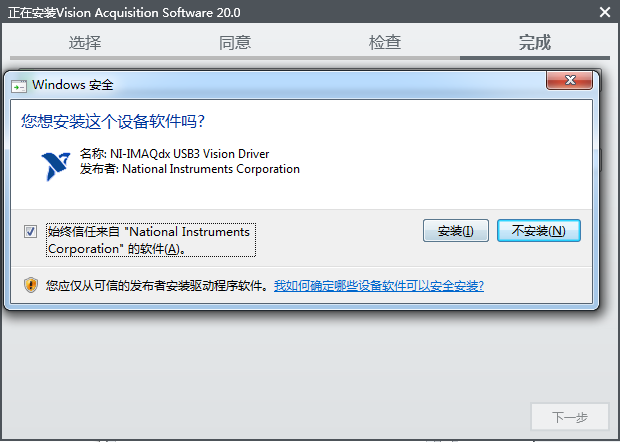Select the 同意 step tab
The width and height of the screenshot is (620, 442).
tap(235, 42)
